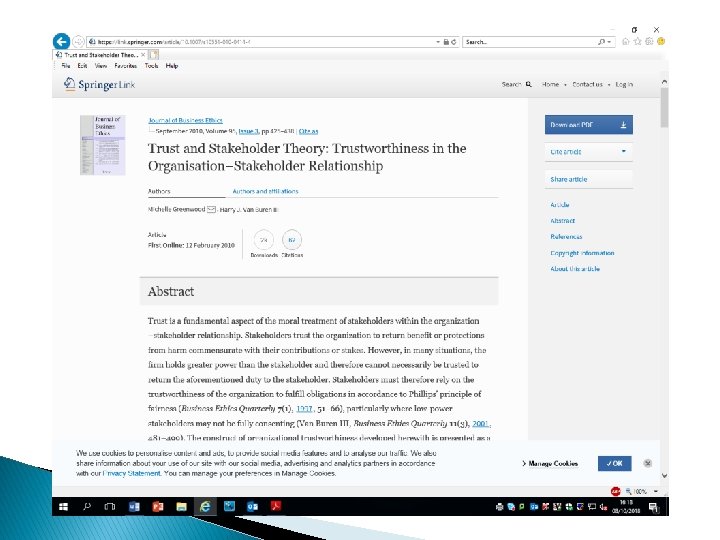Select the Authors tab

[x=159, y=191]
